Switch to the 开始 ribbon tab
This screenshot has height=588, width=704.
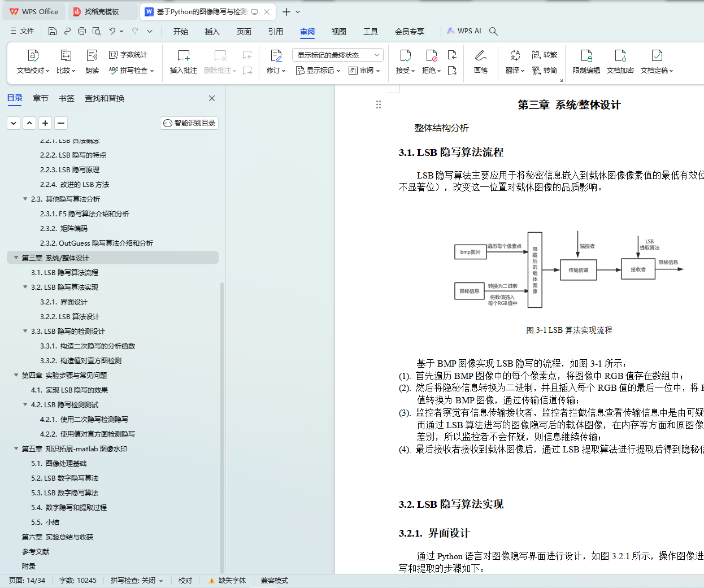pos(181,32)
